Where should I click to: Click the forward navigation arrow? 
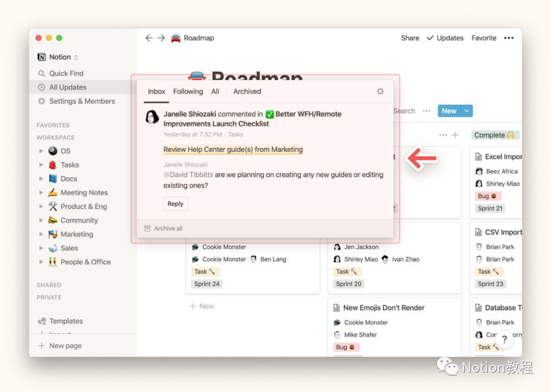tap(161, 38)
